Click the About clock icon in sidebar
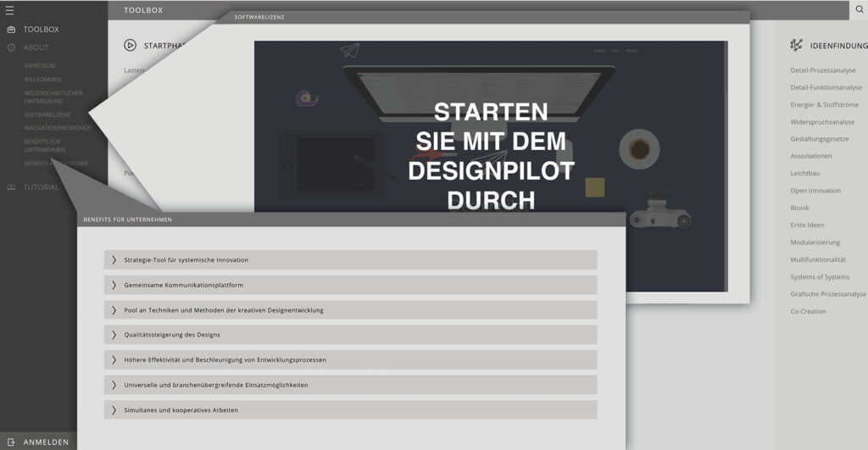 click(x=11, y=47)
